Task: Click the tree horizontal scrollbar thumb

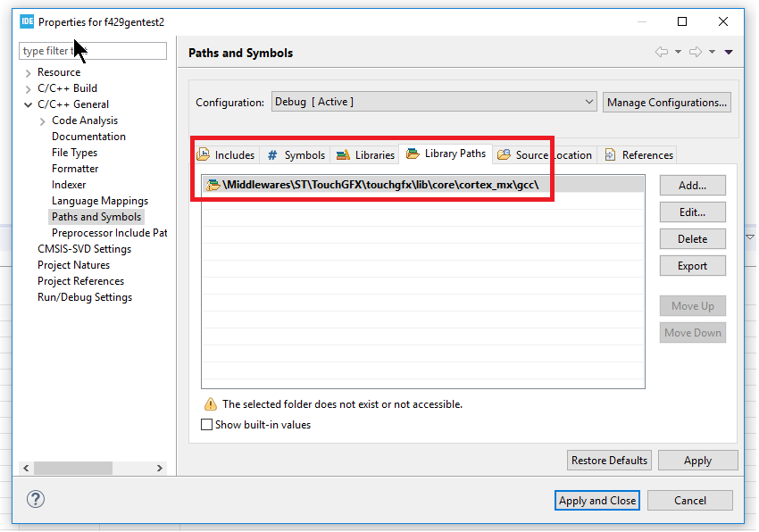Action: tap(73, 468)
